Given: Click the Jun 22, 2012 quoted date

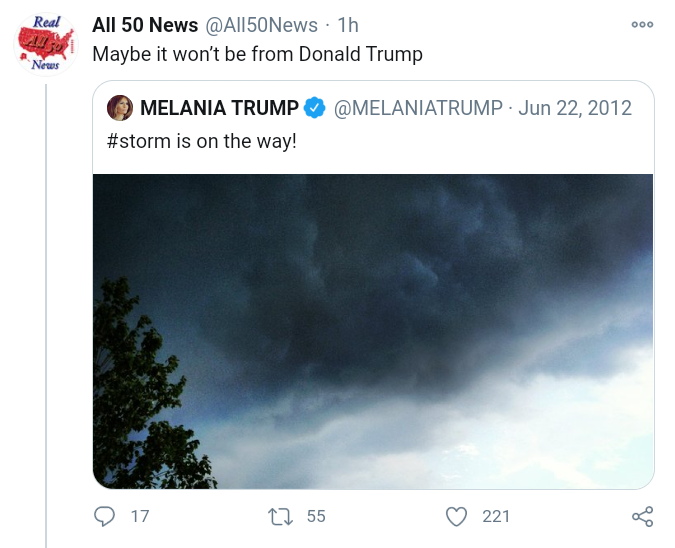Looking at the screenshot, I should [575, 108].
